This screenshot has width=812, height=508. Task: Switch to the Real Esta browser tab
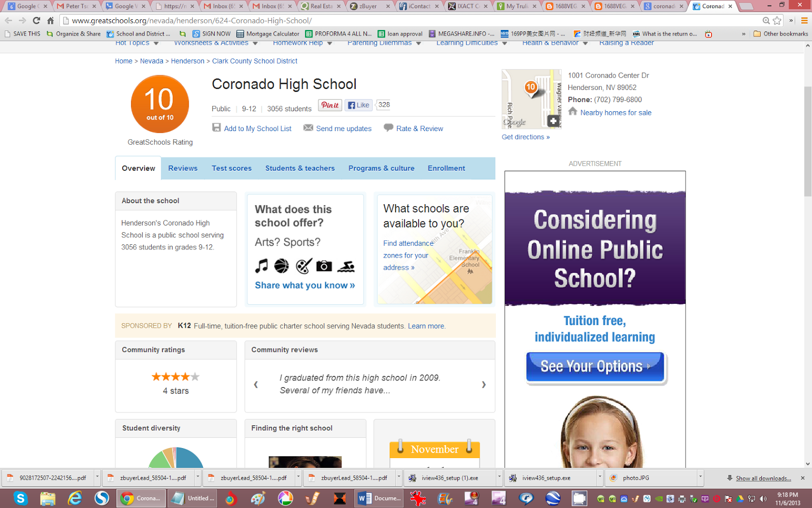click(320, 6)
